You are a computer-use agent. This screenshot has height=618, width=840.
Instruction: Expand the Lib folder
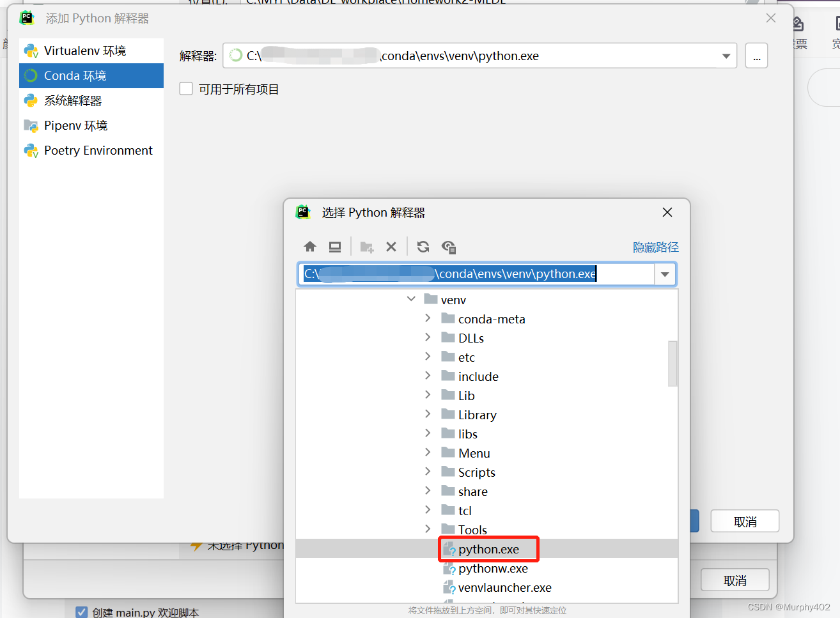tap(428, 395)
